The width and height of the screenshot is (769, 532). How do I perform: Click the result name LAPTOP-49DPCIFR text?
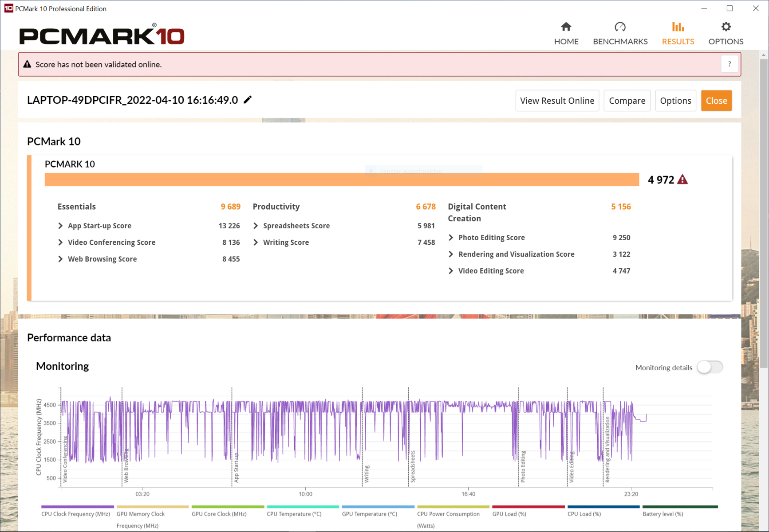click(x=133, y=100)
